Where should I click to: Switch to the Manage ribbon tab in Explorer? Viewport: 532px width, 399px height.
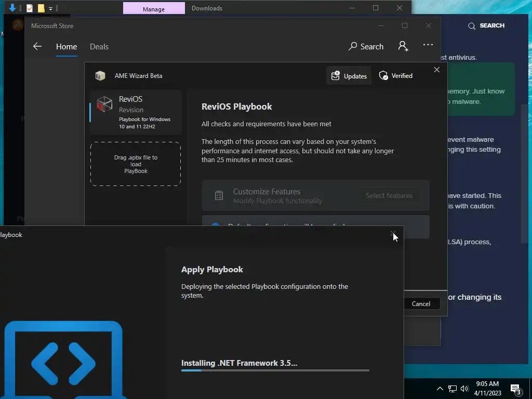[154, 8]
